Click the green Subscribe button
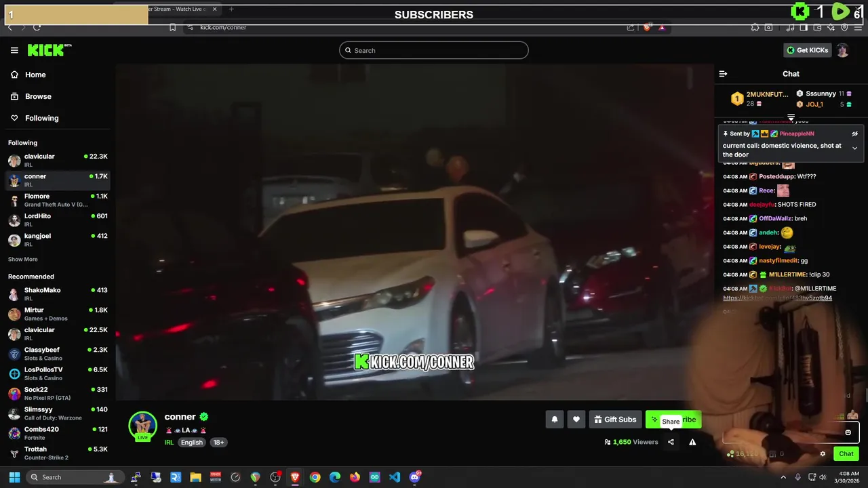This screenshot has height=488, width=868. point(673,420)
